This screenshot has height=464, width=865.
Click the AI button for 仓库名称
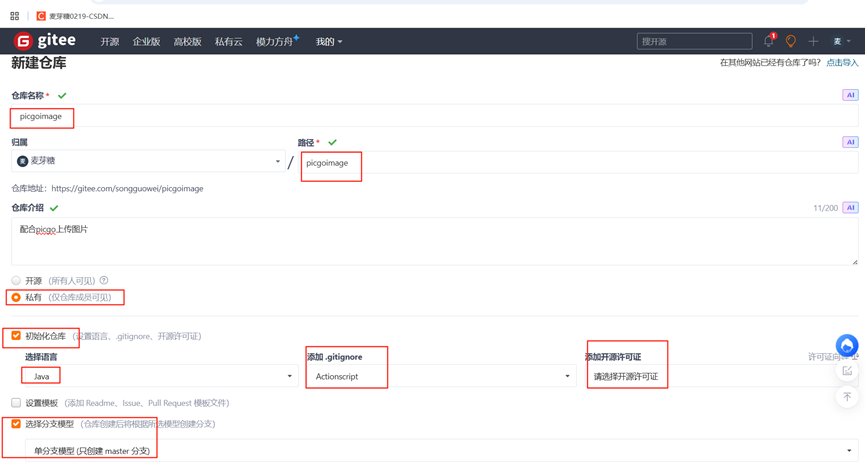tap(850, 95)
